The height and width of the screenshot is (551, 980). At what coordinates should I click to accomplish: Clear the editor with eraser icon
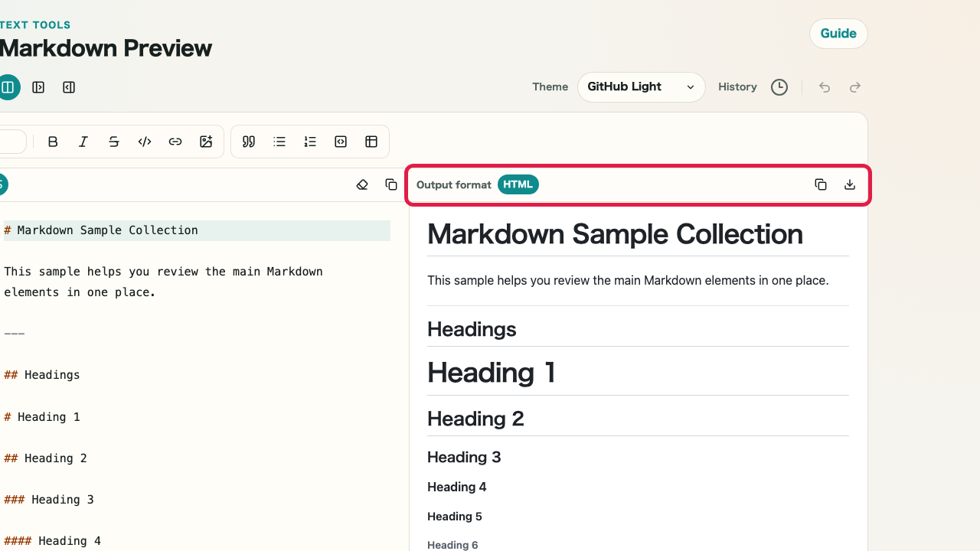tap(362, 184)
